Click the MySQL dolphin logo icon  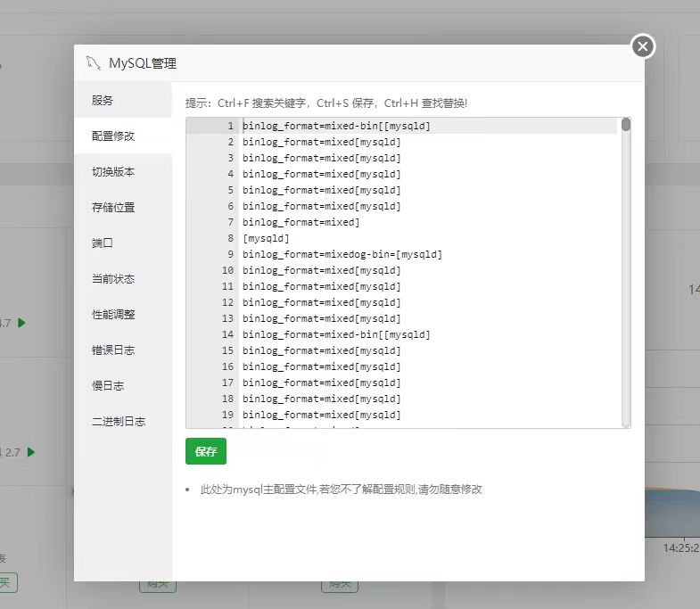(93, 63)
